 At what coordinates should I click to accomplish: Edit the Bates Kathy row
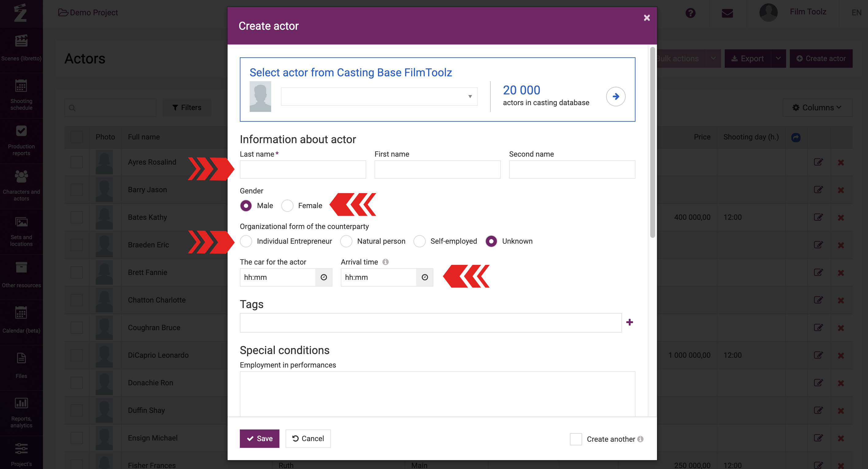[x=818, y=218]
